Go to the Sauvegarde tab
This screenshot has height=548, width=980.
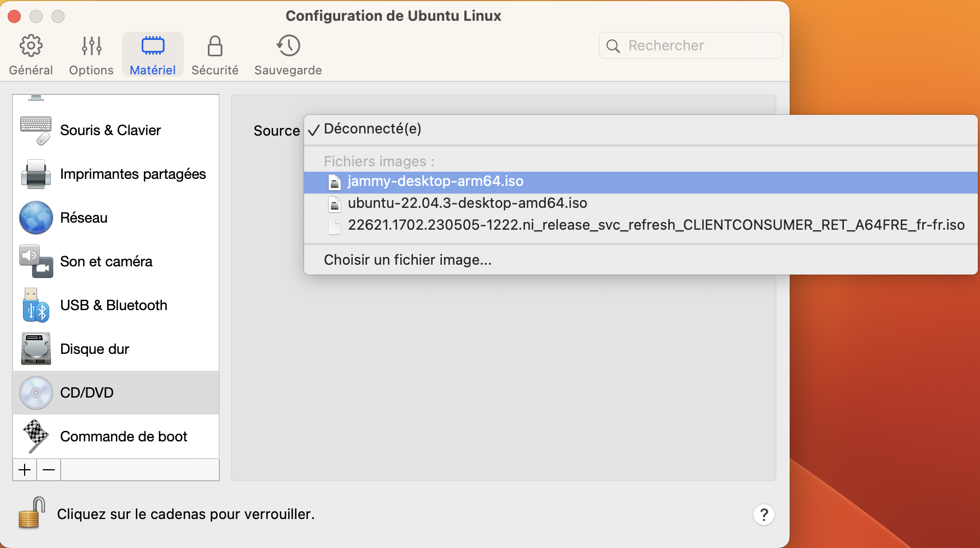pyautogui.click(x=288, y=55)
